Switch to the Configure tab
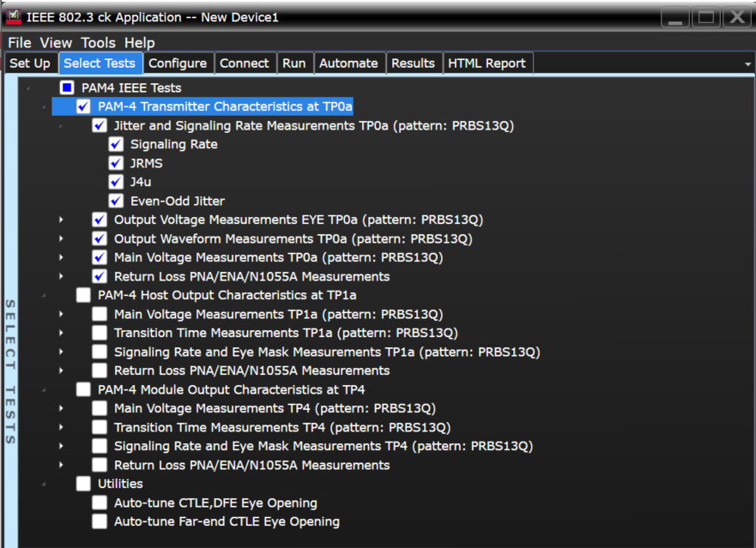 (177, 63)
